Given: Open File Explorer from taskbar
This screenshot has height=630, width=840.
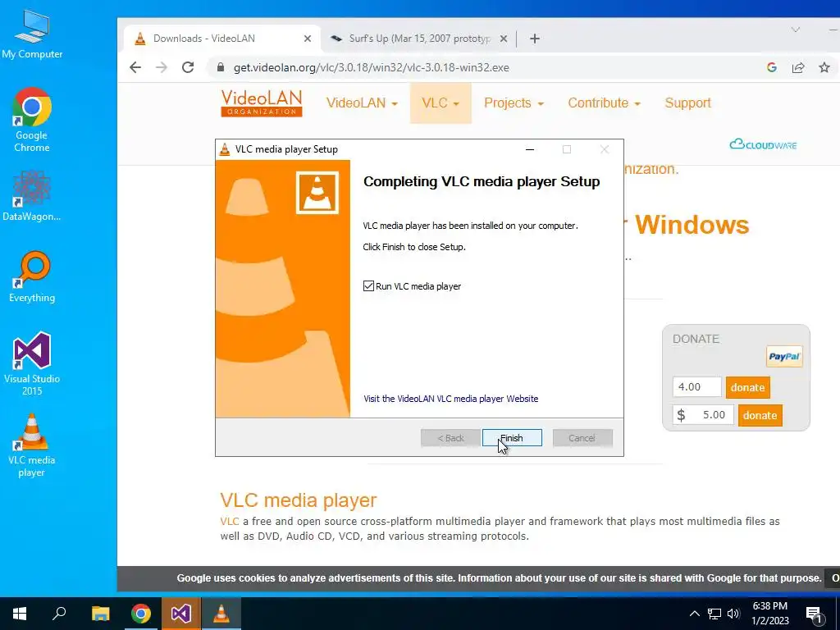Looking at the screenshot, I should 100,614.
